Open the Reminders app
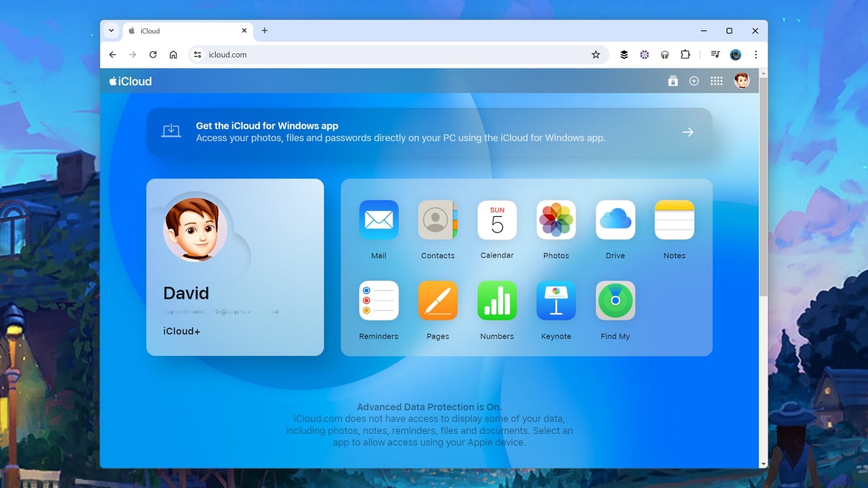 coord(379,300)
